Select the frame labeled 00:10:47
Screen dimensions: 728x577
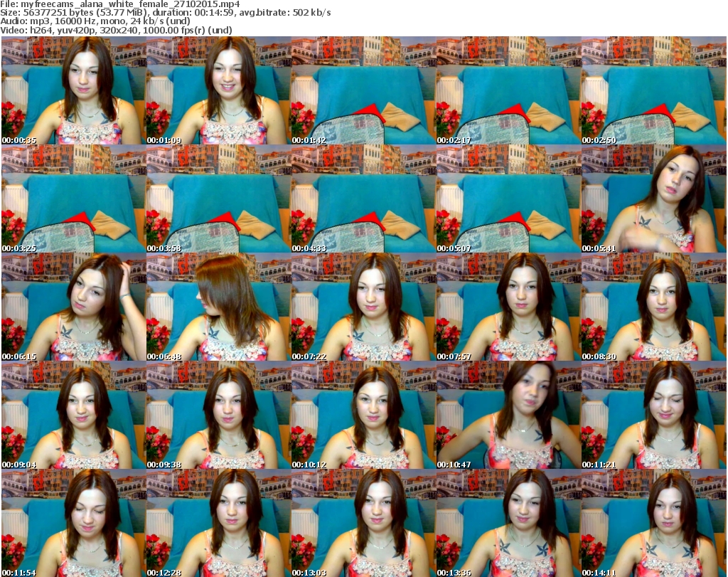[508, 415]
